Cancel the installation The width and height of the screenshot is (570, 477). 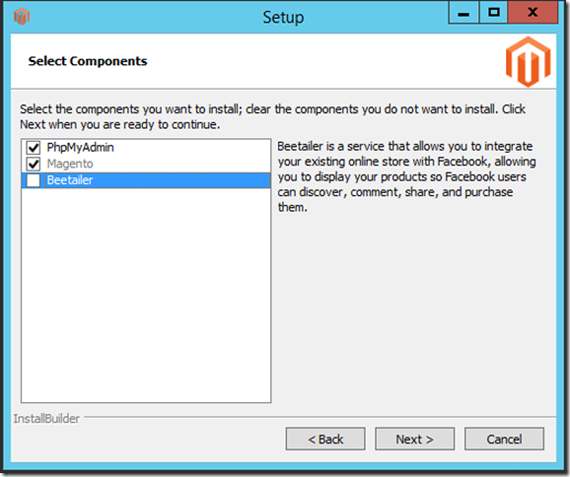pyautogui.click(x=504, y=439)
